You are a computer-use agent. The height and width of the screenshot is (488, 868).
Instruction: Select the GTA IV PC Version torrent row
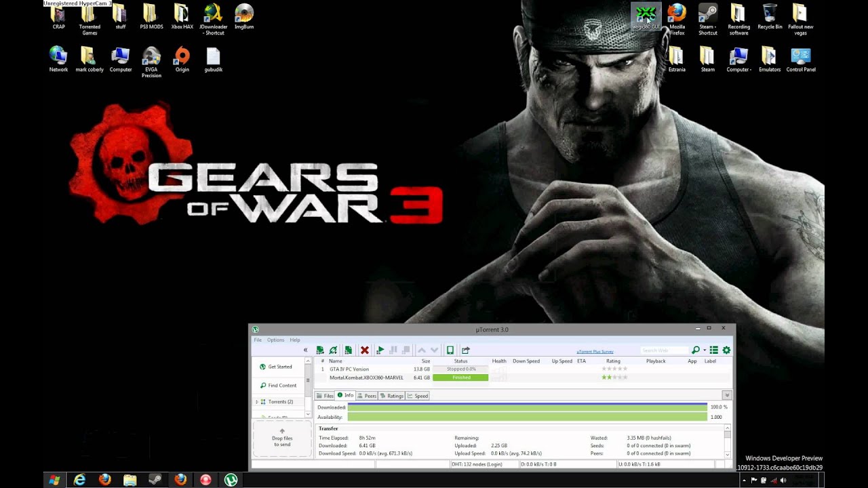coord(521,369)
